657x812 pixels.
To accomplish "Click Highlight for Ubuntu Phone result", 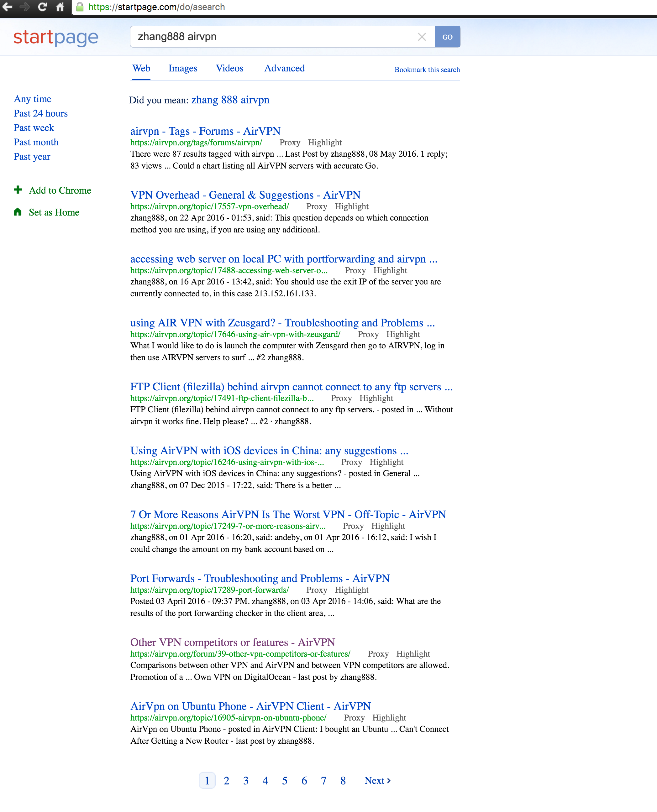I will tap(389, 718).
